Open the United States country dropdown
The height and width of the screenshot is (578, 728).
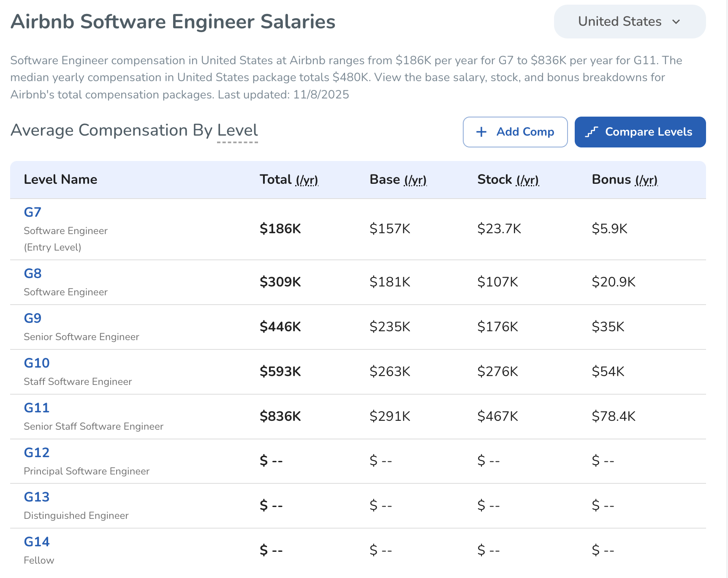[x=629, y=22]
